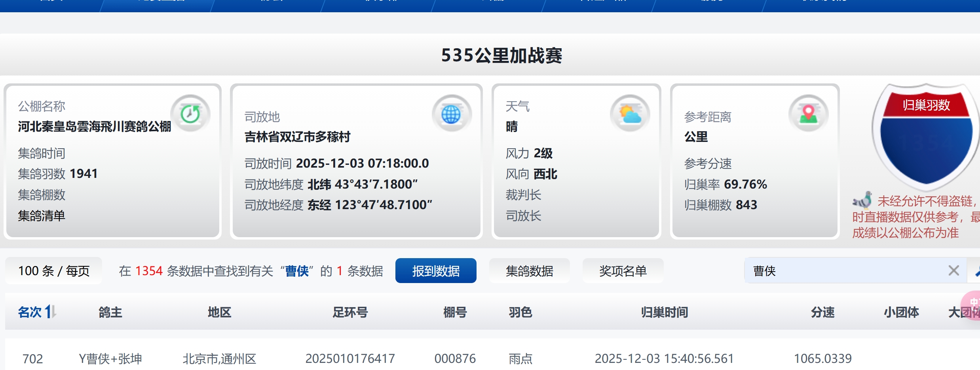This screenshot has width=980, height=370.
Task: Click the map pin distance icon
Action: (808, 115)
